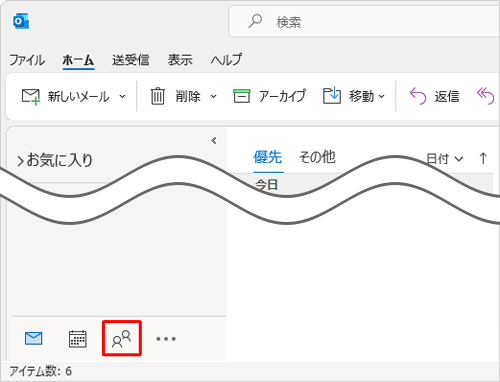Click the 今日 group header
Viewport: 500px width, 382px height.
point(266,184)
